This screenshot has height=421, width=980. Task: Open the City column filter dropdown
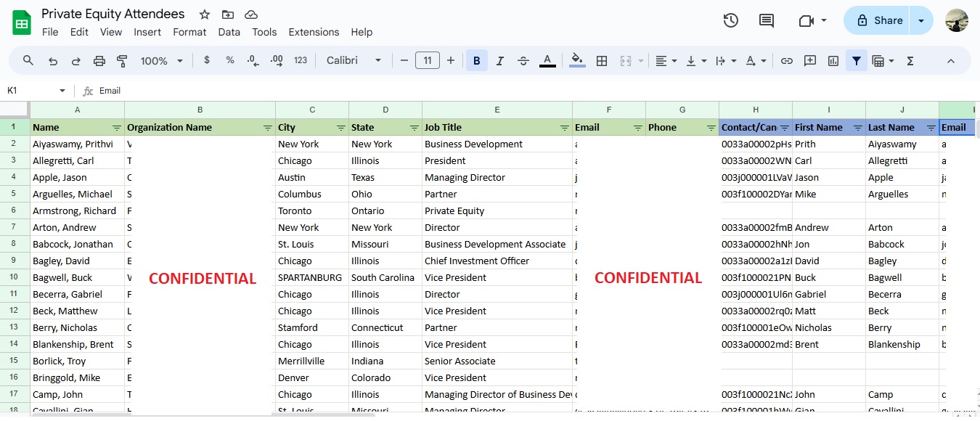[x=340, y=128]
